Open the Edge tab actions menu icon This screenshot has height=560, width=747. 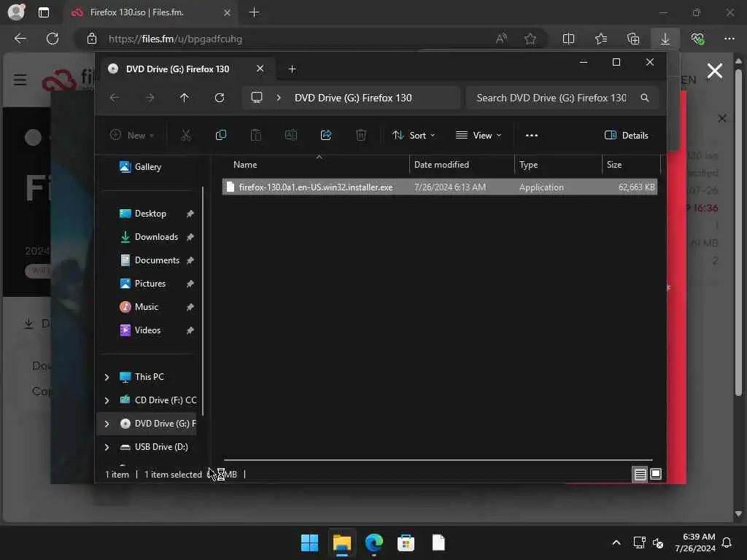[43, 12]
